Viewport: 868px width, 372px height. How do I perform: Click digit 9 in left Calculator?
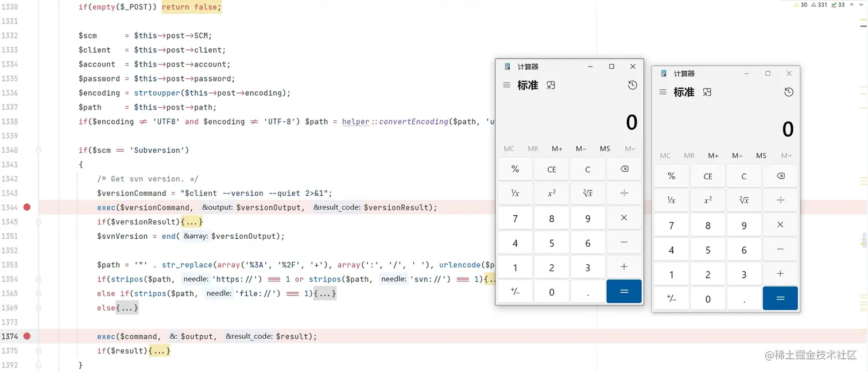point(588,218)
